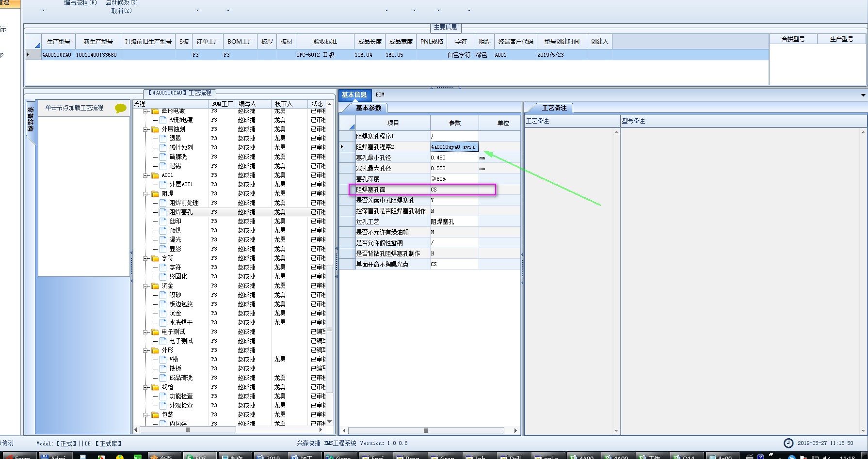Click the 合拼型号 column header
This screenshot has height=459, width=868.
pos(793,39)
